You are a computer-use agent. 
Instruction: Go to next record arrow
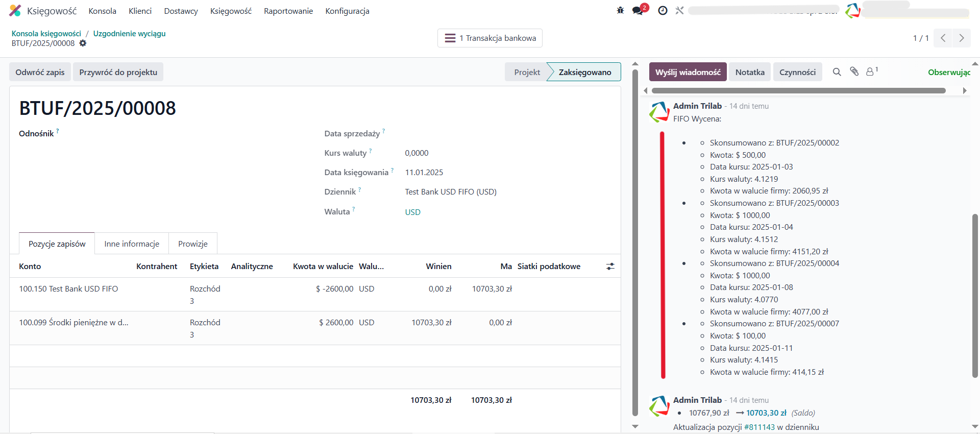click(x=961, y=38)
